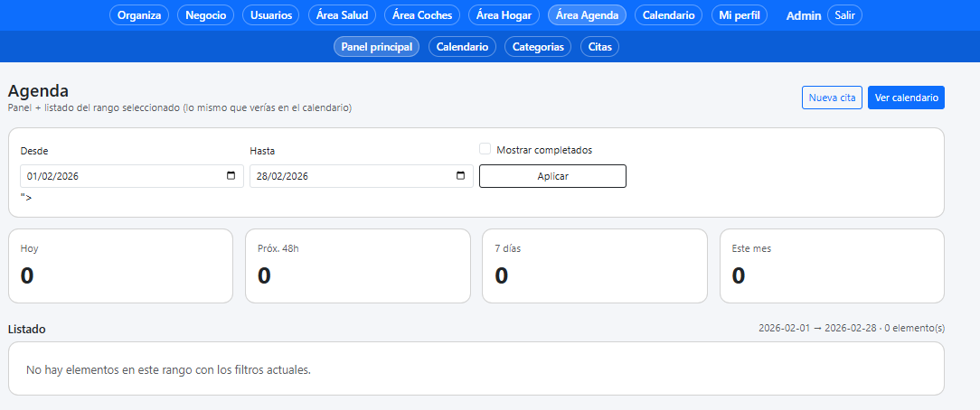The image size is (980, 410).
Task: Open Área Hogar in top navigation
Action: pyautogui.click(x=504, y=15)
